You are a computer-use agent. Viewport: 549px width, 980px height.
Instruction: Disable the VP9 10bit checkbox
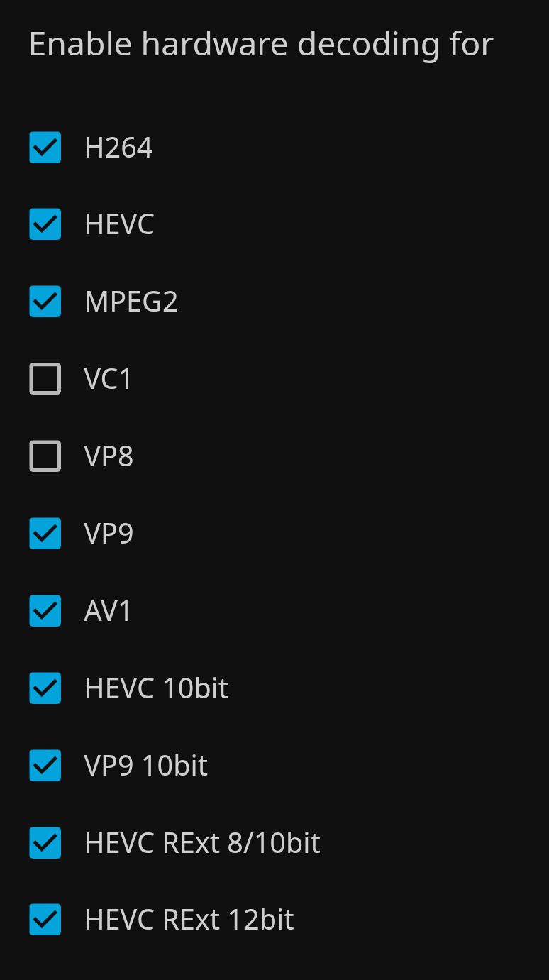point(45,766)
